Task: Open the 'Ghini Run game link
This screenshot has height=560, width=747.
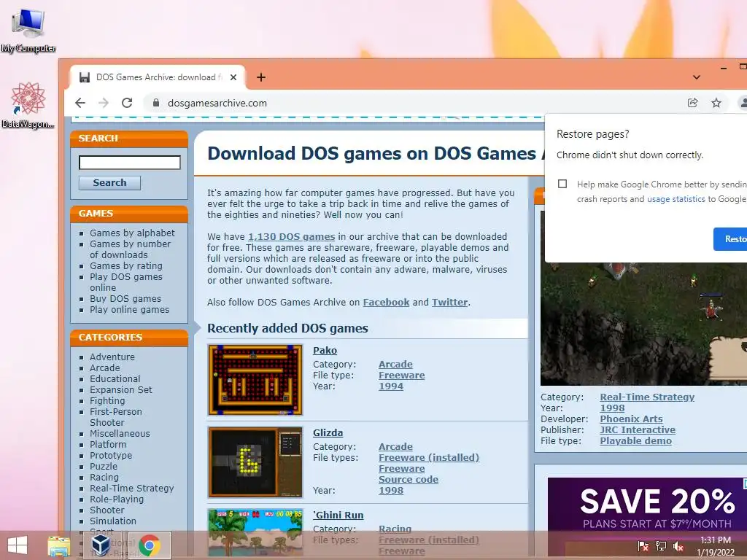Action: [338, 516]
